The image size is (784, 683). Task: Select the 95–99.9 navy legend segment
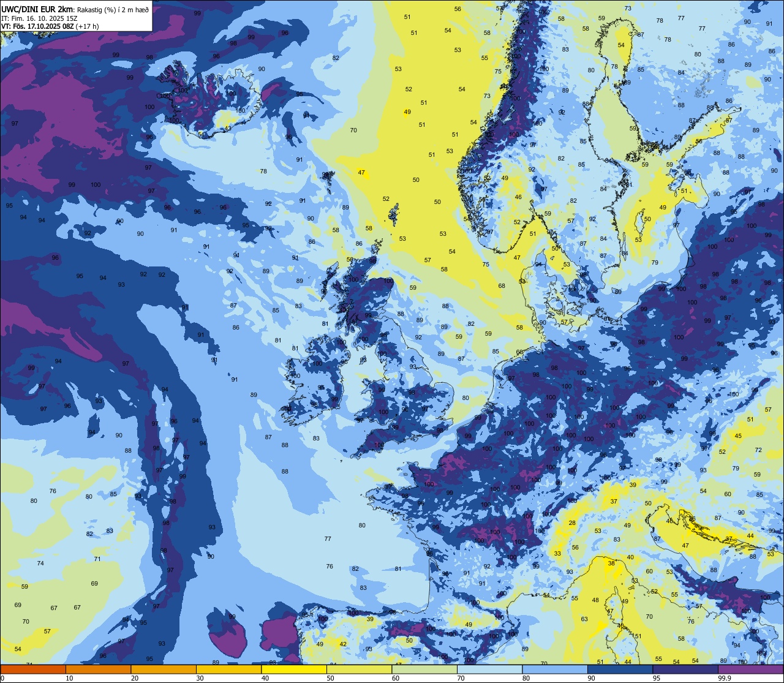tap(685, 669)
